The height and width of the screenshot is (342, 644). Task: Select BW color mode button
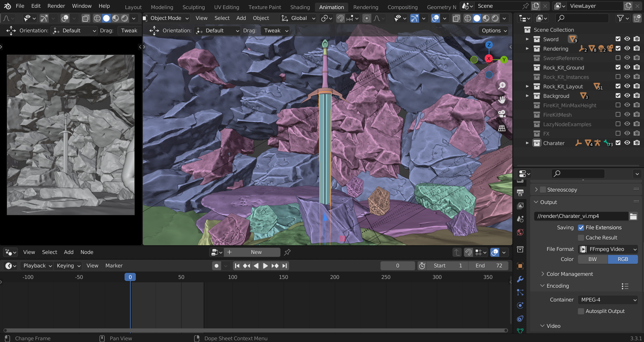pyautogui.click(x=592, y=259)
